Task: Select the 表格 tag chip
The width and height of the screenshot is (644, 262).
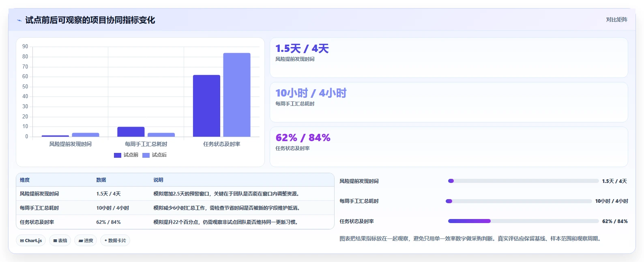Action: pyautogui.click(x=60, y=241)
